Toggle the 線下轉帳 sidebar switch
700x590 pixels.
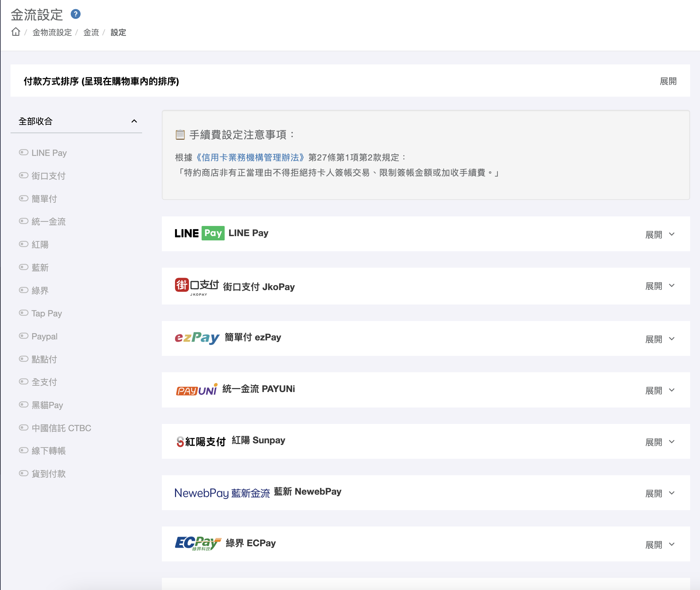(23, 451)
